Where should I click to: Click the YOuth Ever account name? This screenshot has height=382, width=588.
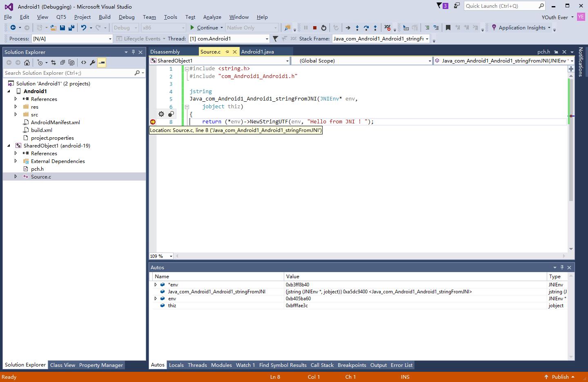click(x=555, y=17)
